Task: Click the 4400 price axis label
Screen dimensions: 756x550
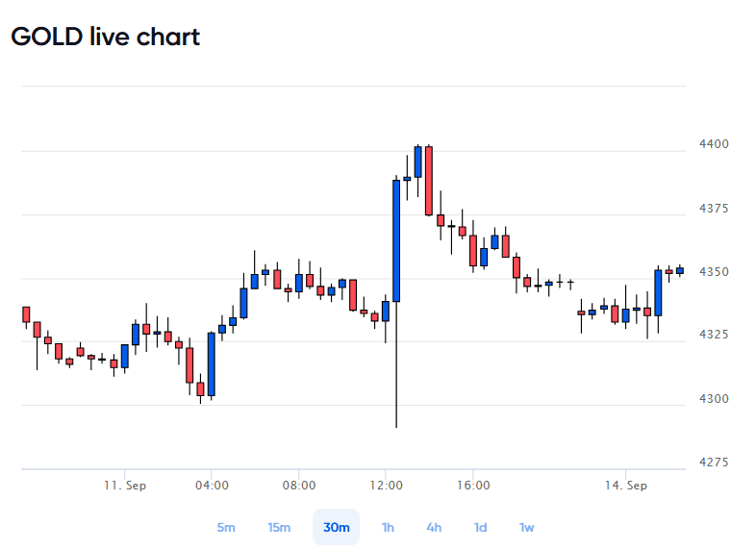Action: coord(714,143)
